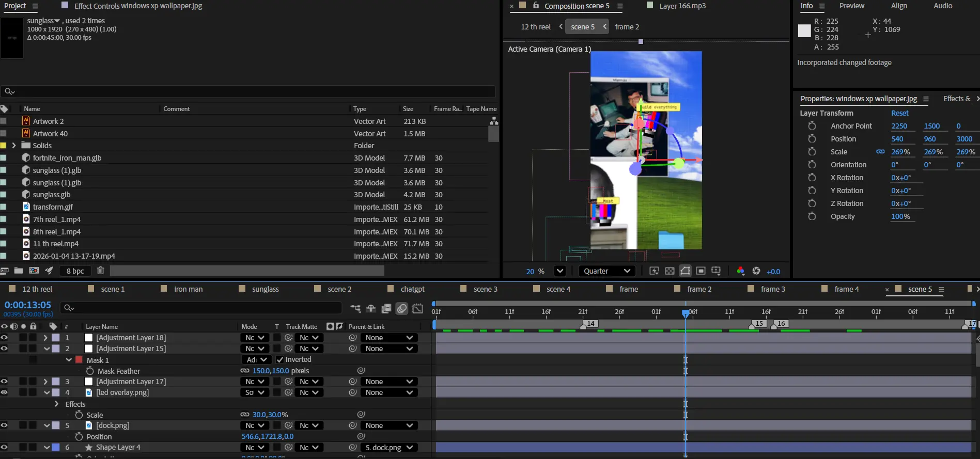Click the region of interest icon

pos(701,271)
